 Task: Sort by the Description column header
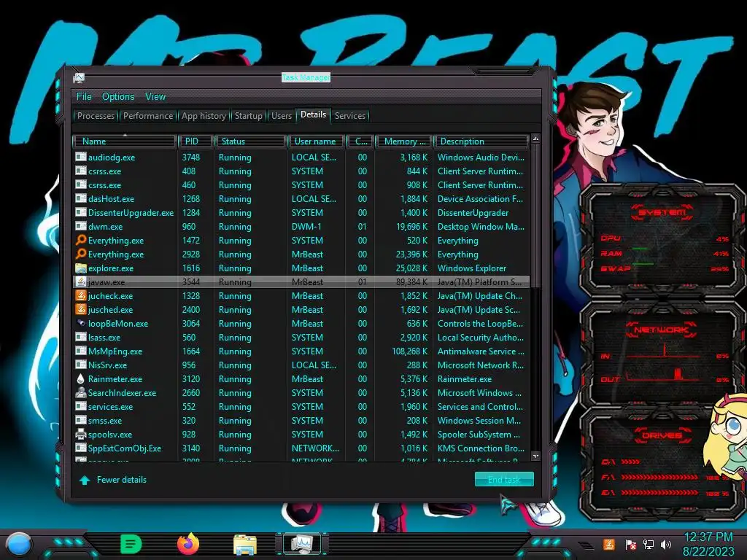[481, 141]
